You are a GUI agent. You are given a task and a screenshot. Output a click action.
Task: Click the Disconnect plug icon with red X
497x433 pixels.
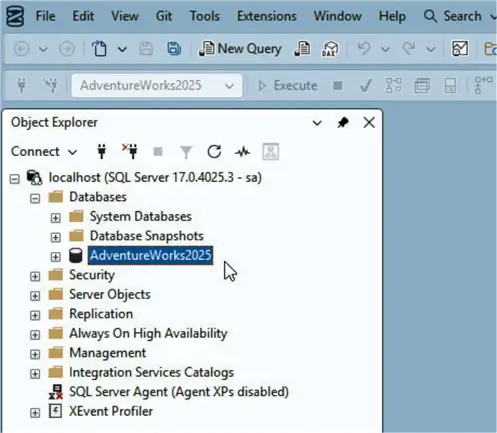click(x=130, y=151)
